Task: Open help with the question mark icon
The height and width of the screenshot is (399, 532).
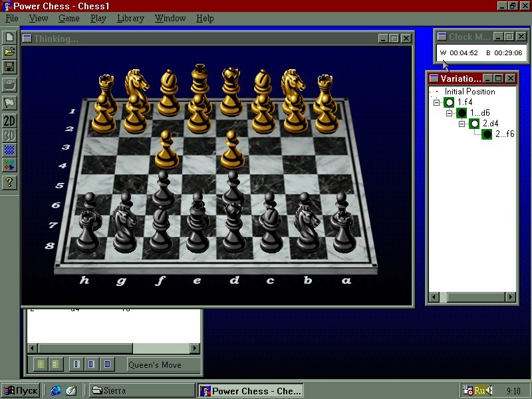Action: pos(9,182)
